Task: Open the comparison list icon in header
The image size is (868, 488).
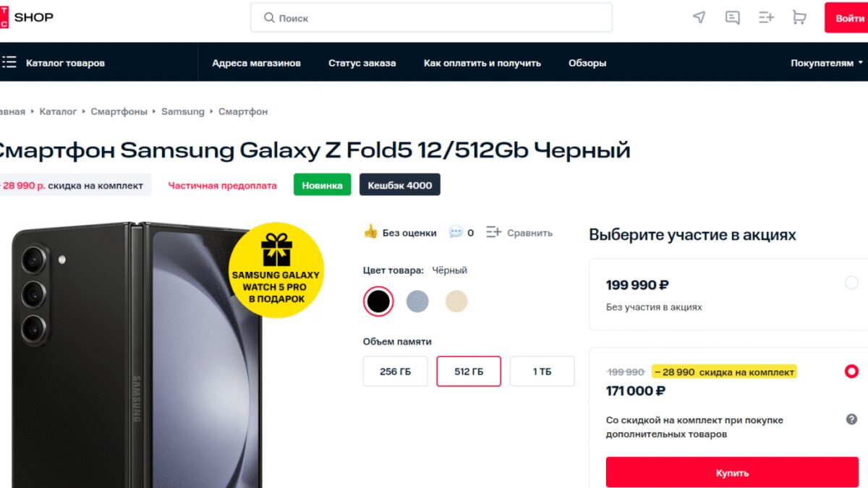Action: point(766,17)
